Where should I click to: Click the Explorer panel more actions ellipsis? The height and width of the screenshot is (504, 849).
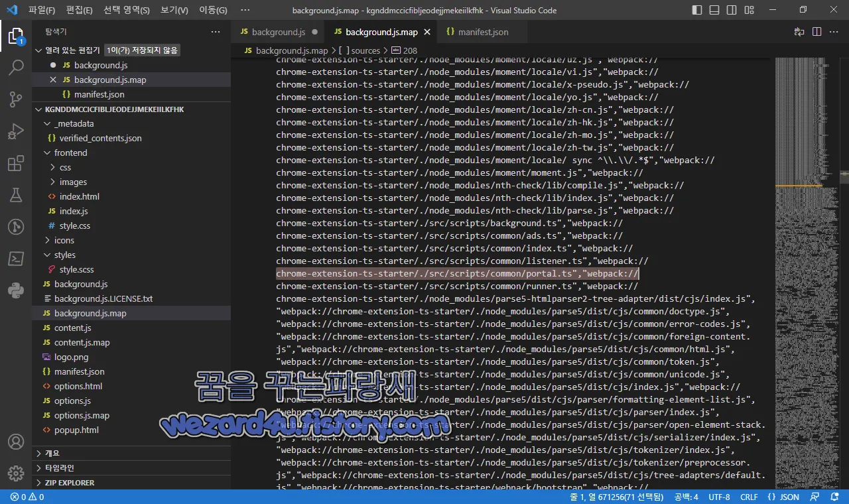click(x=216, y=32)
